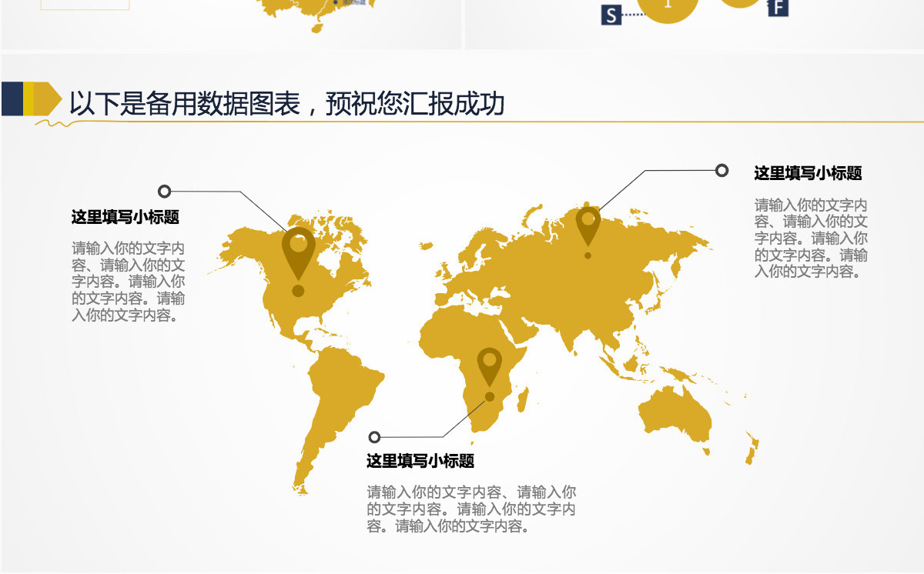
Task: Select the heading 以下是备用数据图表，预祝您汇报成功
Action: coord(286,103)
